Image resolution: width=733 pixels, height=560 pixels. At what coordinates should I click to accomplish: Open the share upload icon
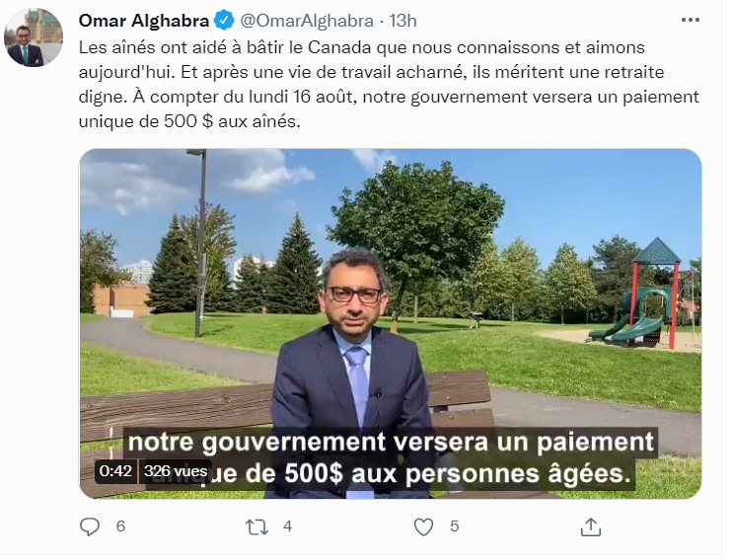point(590,526)
